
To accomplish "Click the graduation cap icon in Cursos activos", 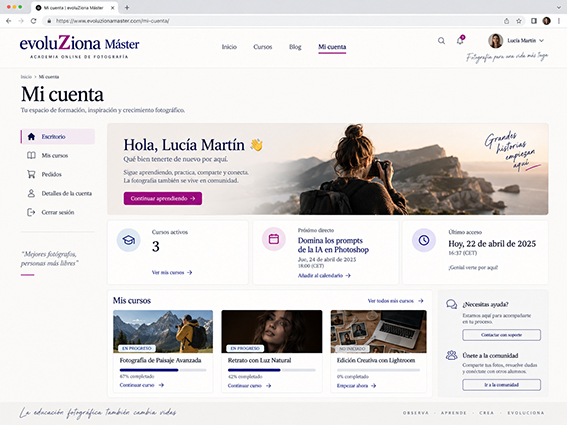I will pos(128,240).
